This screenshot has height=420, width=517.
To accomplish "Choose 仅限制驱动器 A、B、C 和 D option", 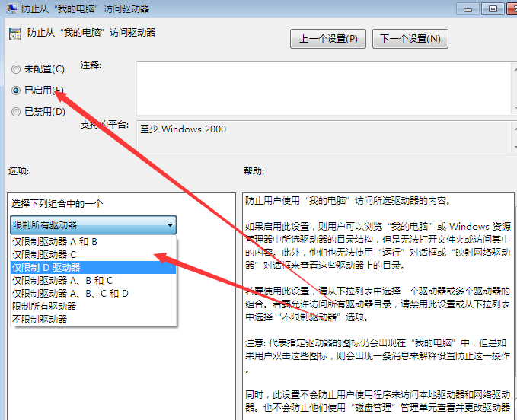I will (94, 293).
